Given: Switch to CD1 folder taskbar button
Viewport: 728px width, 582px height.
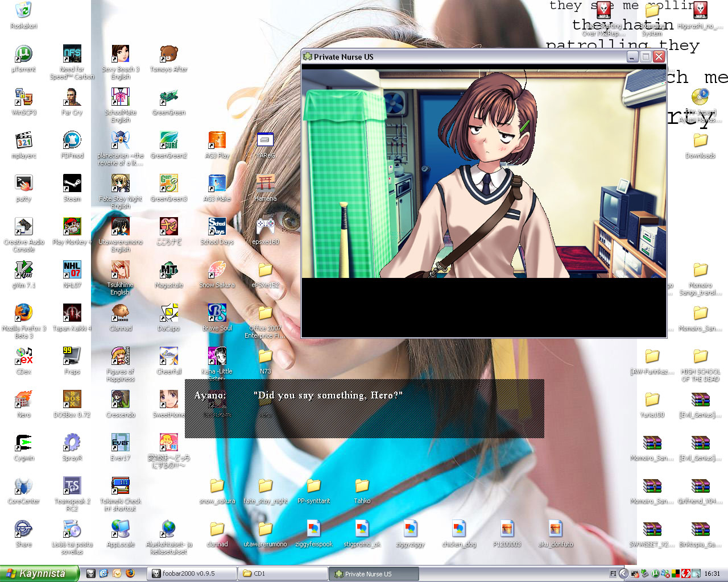Looking at the screenshot, I should (x=283, y=573).
